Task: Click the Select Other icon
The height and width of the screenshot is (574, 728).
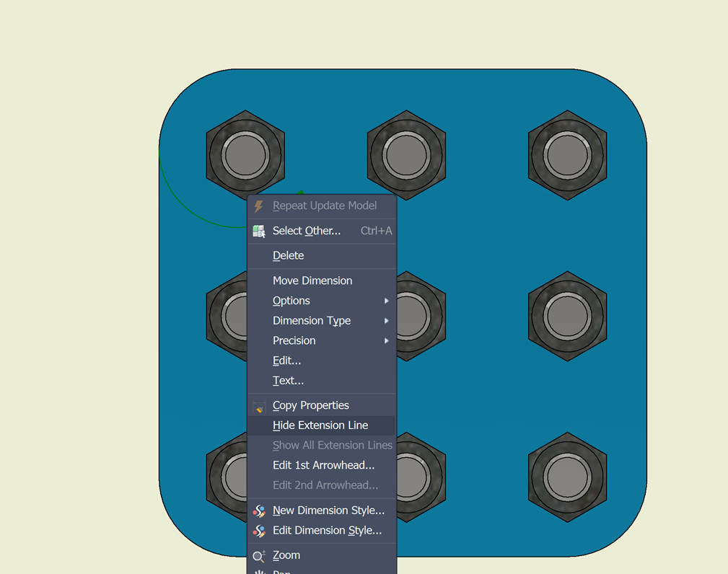Action: pyautogui.click(x=259, y=231)
